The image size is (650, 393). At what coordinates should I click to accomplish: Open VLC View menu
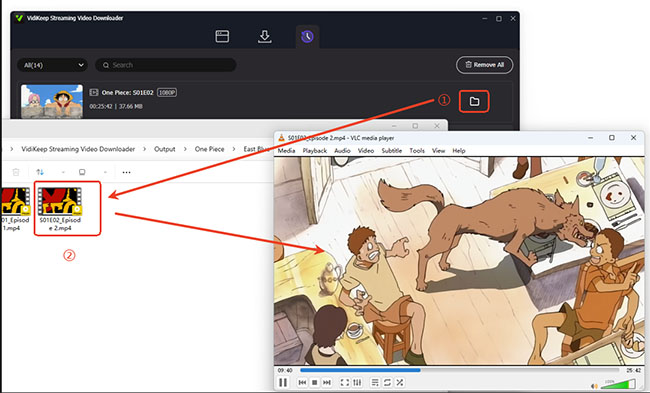(x=439, y=150)
